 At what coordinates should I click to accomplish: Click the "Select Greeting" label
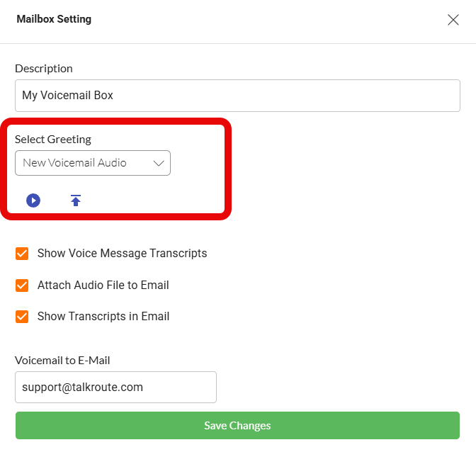click(x=53, y=140)
